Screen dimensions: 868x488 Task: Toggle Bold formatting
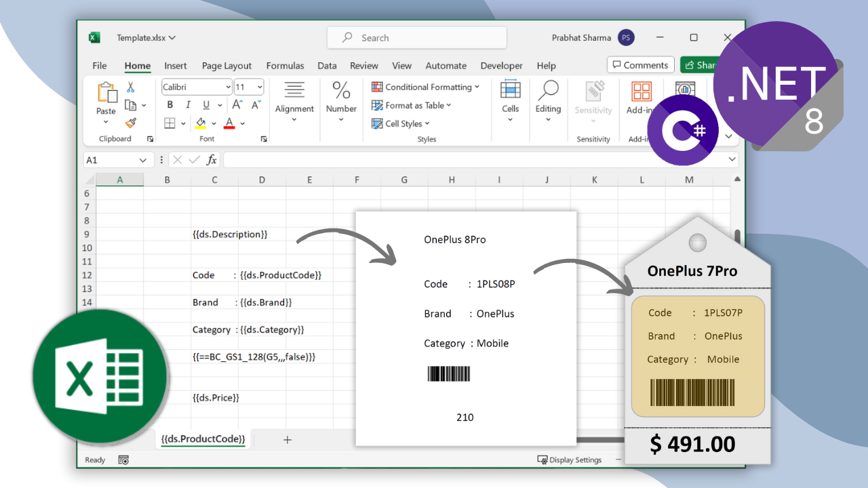click(x=170, y=104)
